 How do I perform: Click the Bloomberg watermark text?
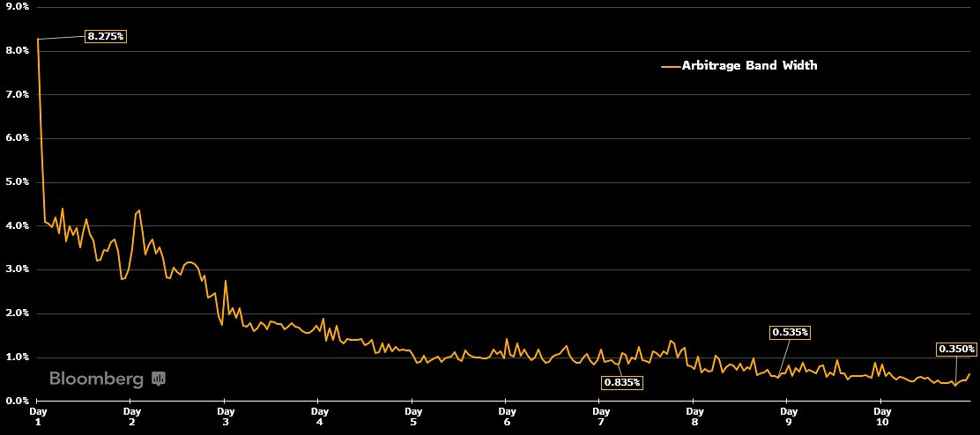point(96,380)
